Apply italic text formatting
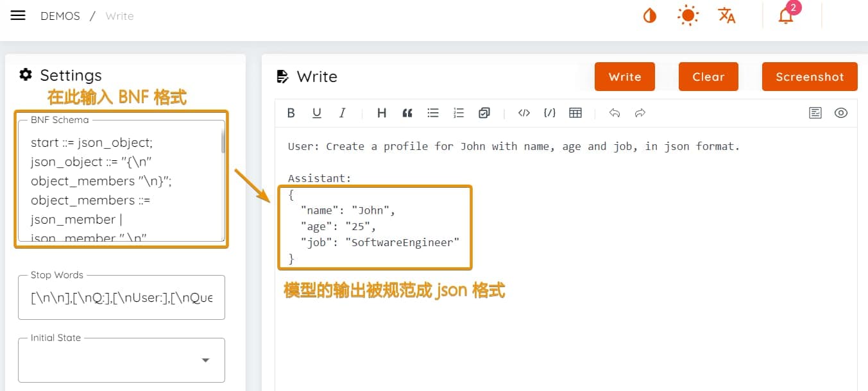 pyautogui.click(x=342, y=113)
